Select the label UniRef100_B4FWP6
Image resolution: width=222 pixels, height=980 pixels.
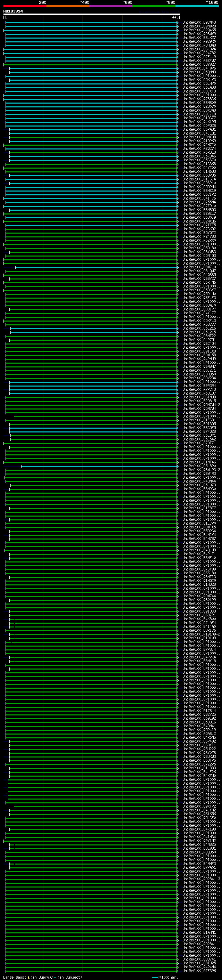pyautogui.click(x=199, y=68)
